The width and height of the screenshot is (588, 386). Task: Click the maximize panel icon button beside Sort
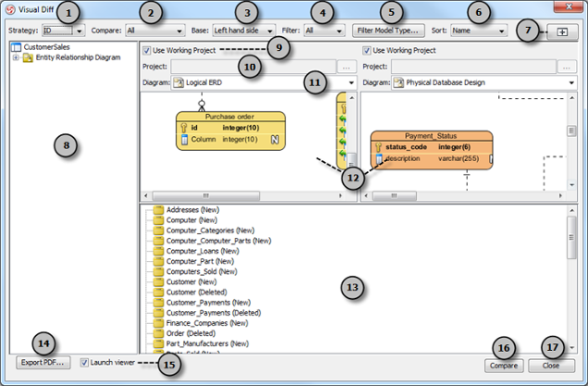(x=562, y=31)
